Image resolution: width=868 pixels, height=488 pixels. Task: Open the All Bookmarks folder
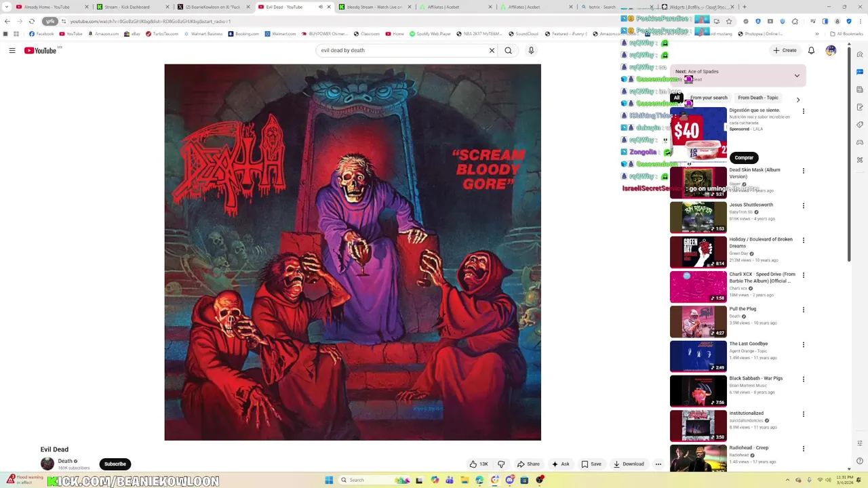coord(846,34)
